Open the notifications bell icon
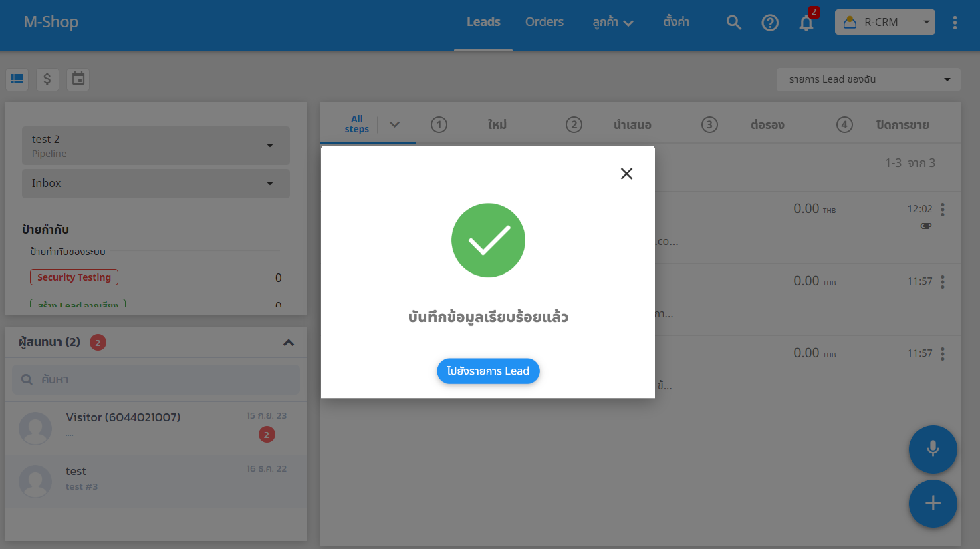Screen dimensions: 980x549 806,23
